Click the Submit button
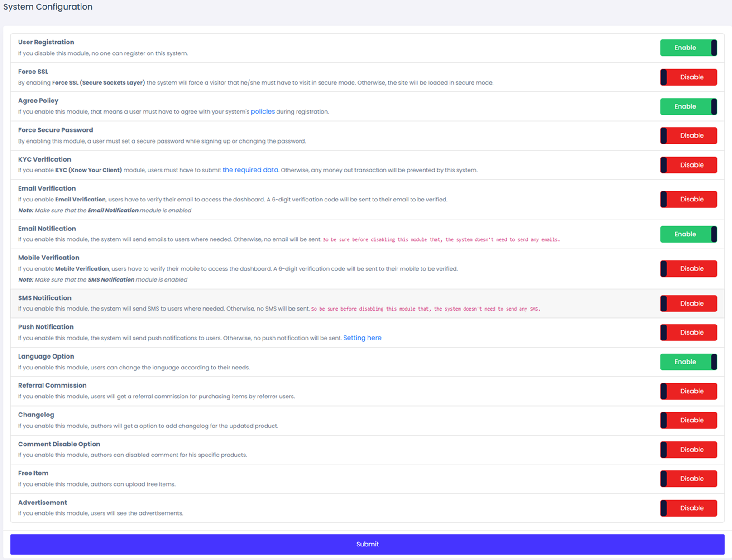The image size is (732, 560). pos(367,544)
